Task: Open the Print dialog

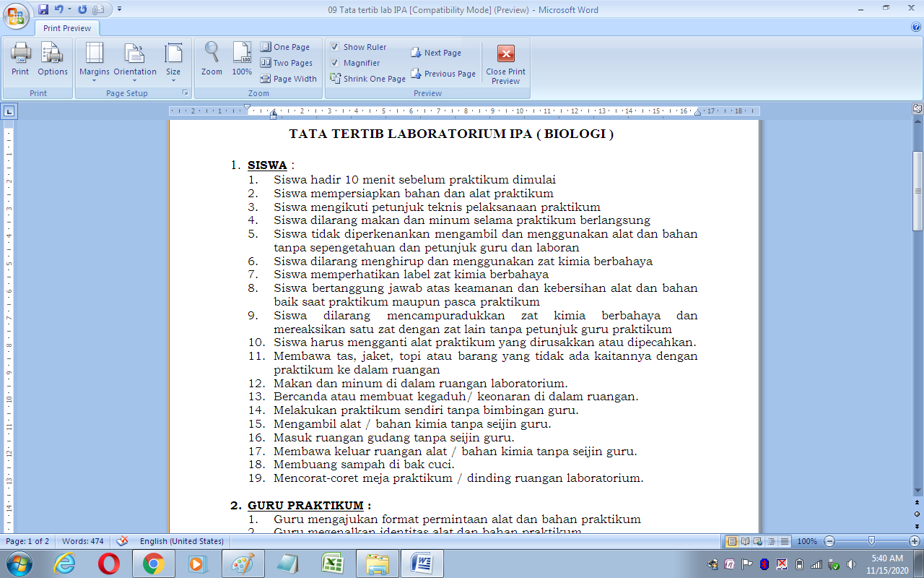Action: pos(20,61)
